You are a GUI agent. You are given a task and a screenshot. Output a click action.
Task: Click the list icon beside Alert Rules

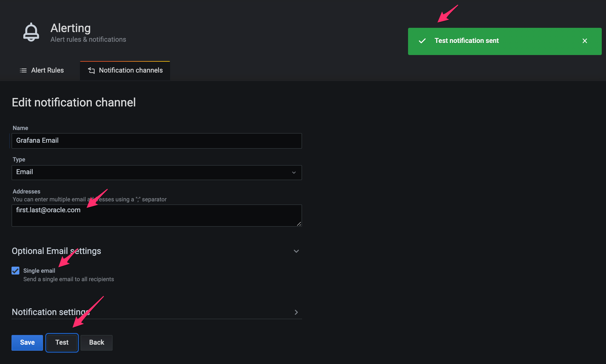pyautogui.click(x=24, y=70)
